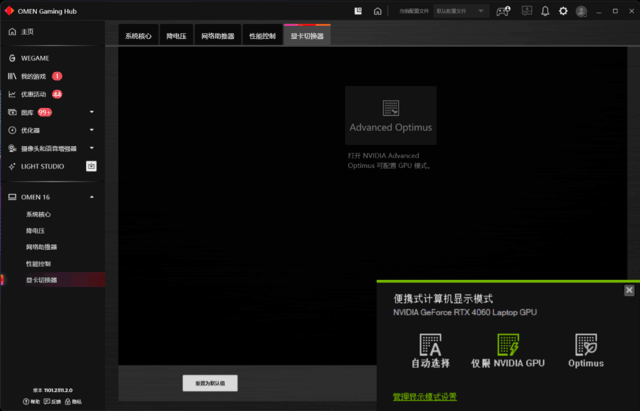Switch to the 性能控制 tab
This screenshot has height=411, width=640.
[262, 36]
